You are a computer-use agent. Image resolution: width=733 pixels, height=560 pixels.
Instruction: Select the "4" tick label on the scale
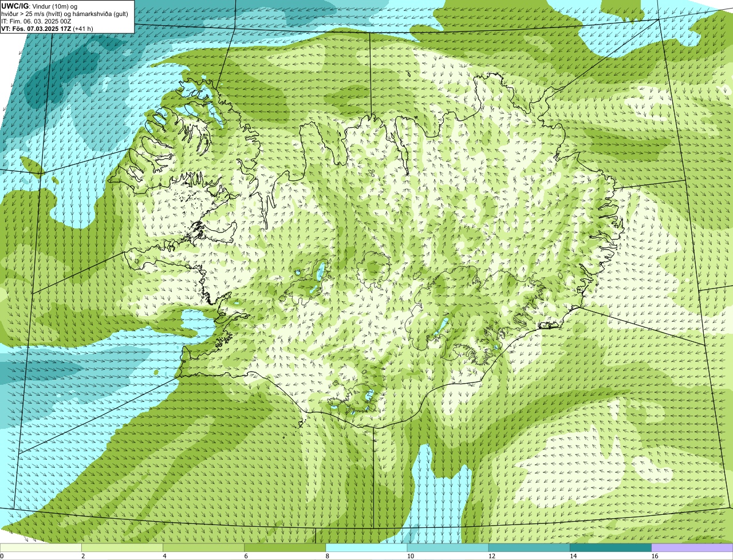coord(164,556)
